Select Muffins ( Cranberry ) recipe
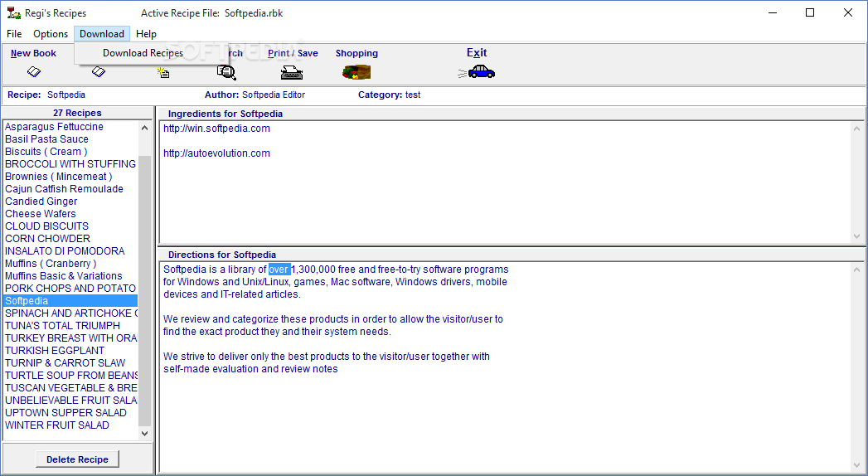The height and width of the screenshot is (476, 868). tap(70, 264)
